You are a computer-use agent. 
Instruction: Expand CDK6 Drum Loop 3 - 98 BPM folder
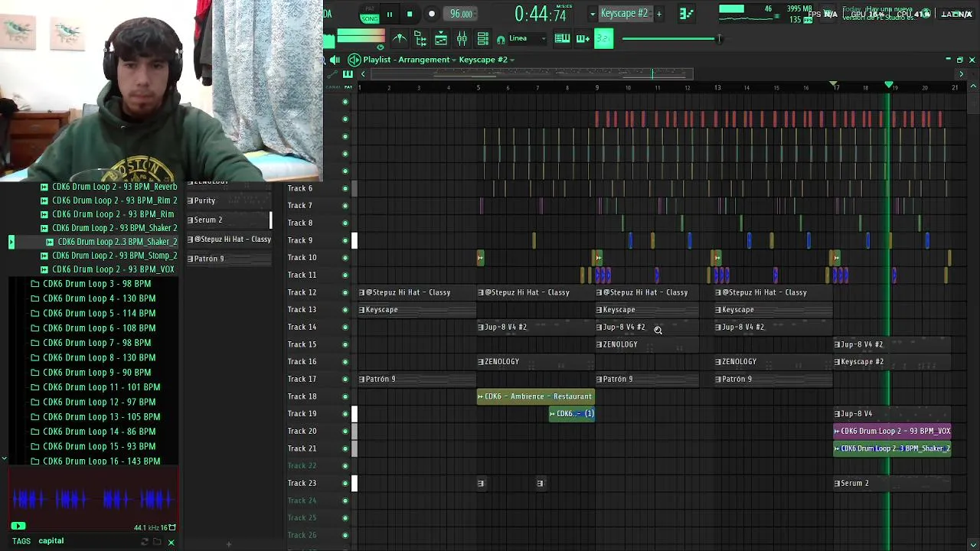(91, 284)
